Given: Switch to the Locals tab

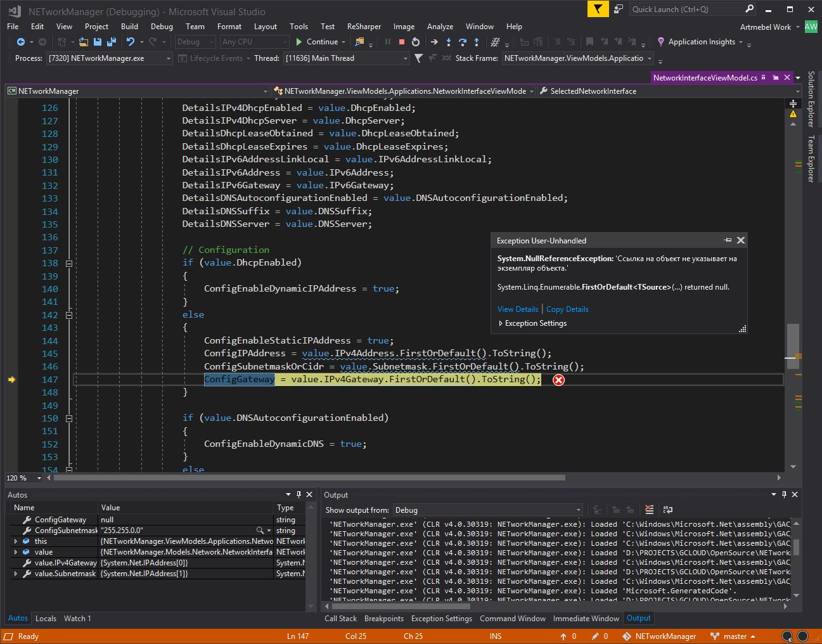Looking at the screenshot, I should coord(46,619).
